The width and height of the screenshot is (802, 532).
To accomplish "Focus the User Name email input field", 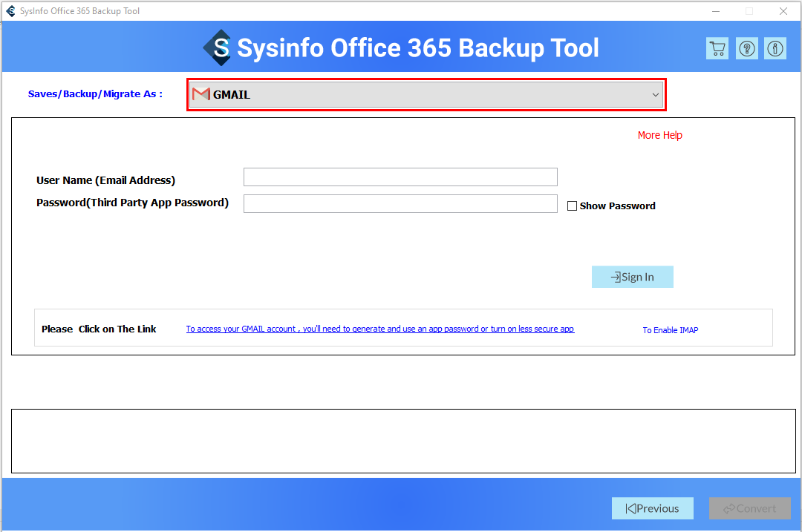I will click(x=400, y=177).
